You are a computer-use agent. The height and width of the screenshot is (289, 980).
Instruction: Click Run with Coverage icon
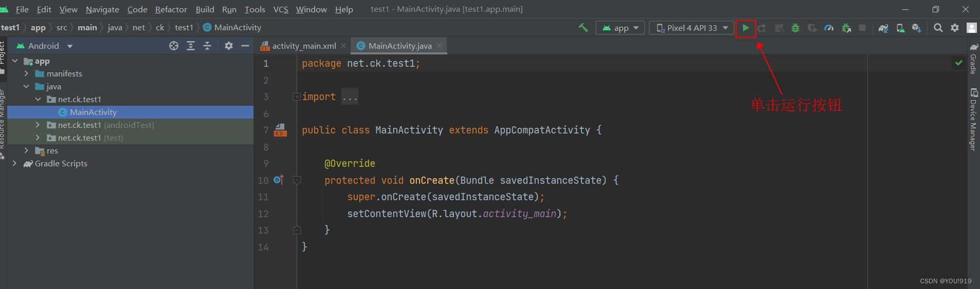pos(812,28)
